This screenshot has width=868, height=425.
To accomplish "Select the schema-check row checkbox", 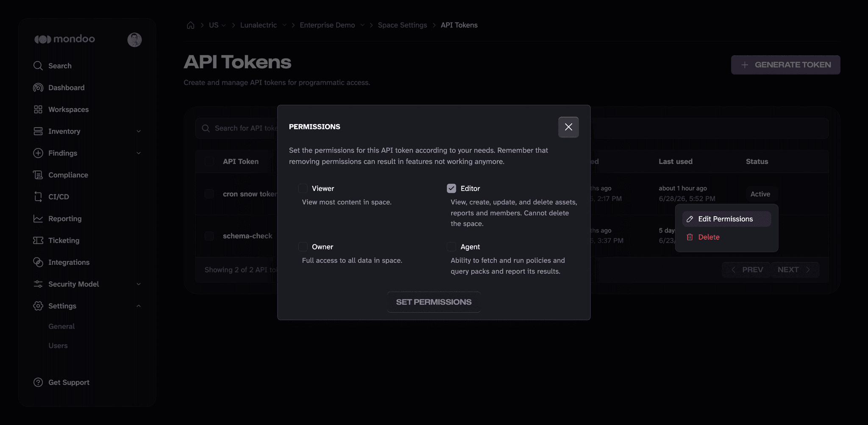I will coord(209,236).
